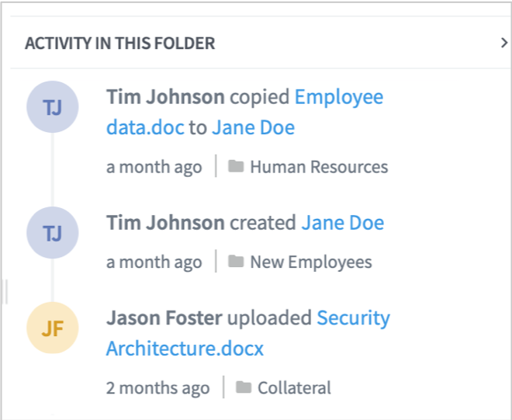Click the TJ avatar beside the created activity
The height and width of the screenshot is (420, 512).
(52, 233)
